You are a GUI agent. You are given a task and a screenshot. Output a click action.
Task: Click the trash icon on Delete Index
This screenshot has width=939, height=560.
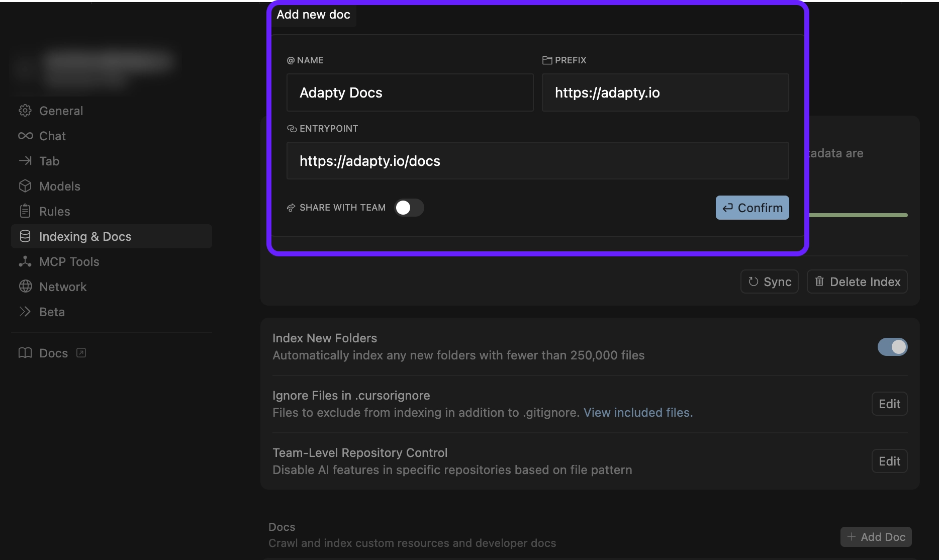coord(819,282)
